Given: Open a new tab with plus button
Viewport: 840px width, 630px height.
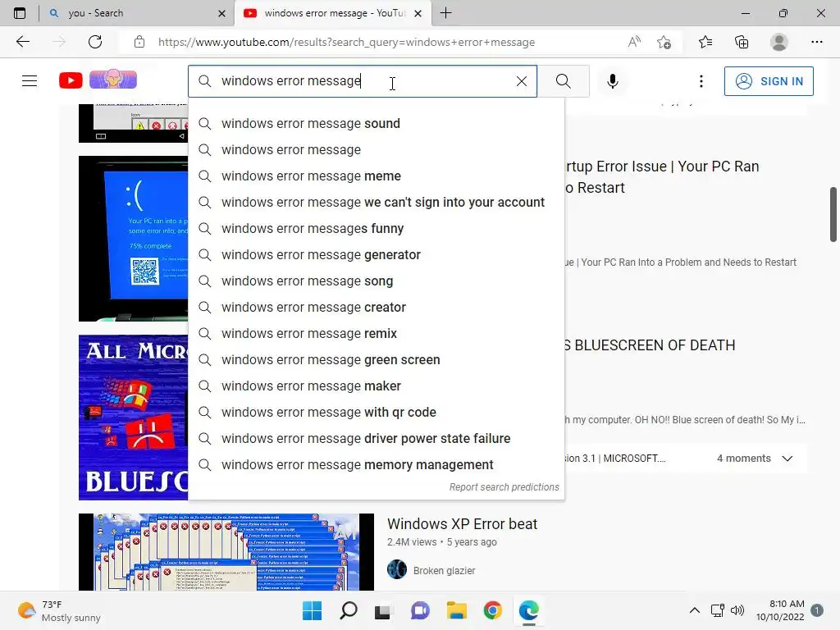Looking at the screenshot, I should click(445, 13).
